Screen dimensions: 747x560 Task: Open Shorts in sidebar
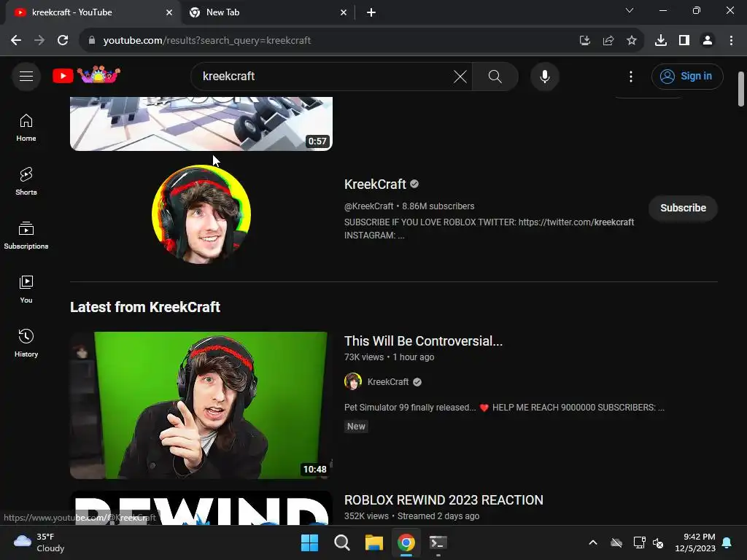(26, 182)
